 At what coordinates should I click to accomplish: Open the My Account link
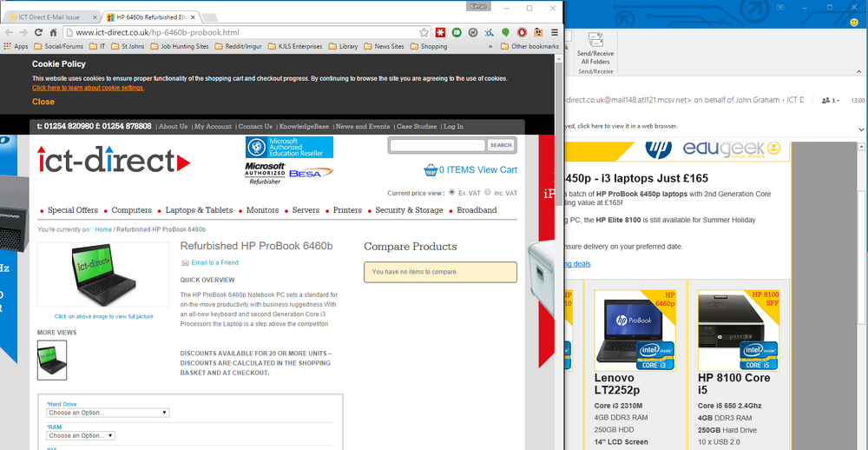click(214, 126)
